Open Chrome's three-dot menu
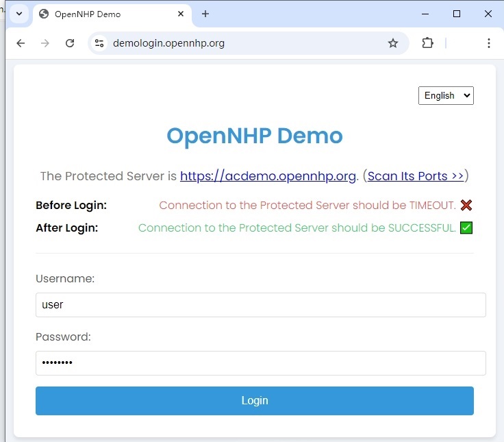Viewport: 504px width, 442px height. (x=488, y=43)
